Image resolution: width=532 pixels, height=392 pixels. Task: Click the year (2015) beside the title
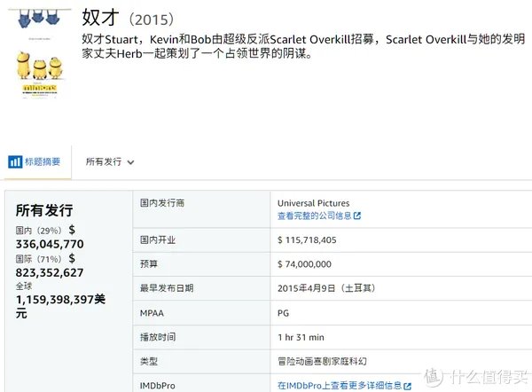(x=152, y=20)
